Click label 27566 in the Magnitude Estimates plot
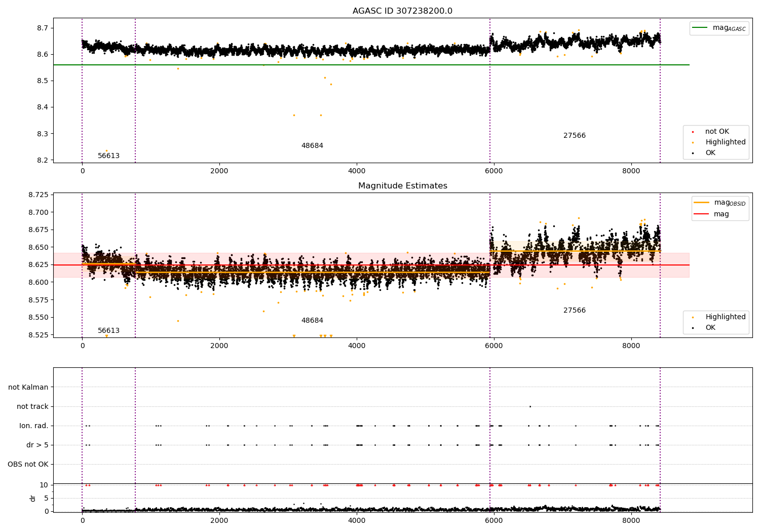Screen dimensions: 760x532 [575, 311]
